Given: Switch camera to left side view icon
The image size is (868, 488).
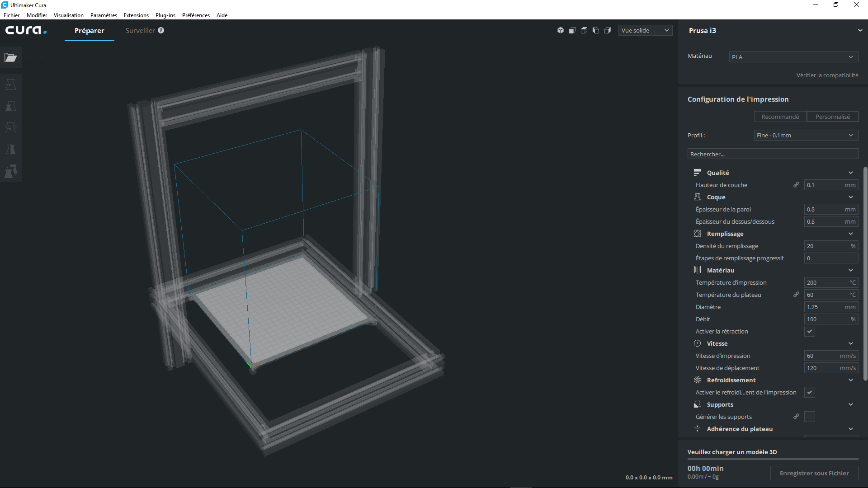Looking at the screenshot, I should (596, 30).
